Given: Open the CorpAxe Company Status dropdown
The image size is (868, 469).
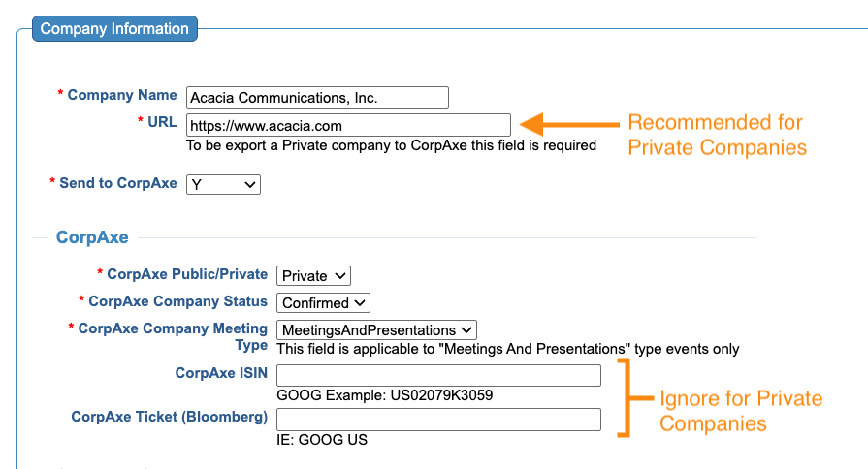Looking at the screenshot, I should [x=323, y=303].
